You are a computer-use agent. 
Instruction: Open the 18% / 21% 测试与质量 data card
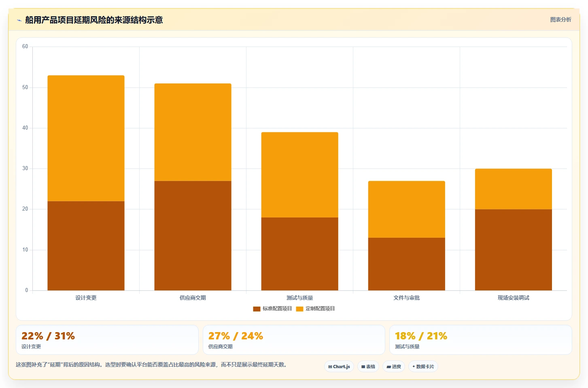pyautogui.click(x=481, y=340)
